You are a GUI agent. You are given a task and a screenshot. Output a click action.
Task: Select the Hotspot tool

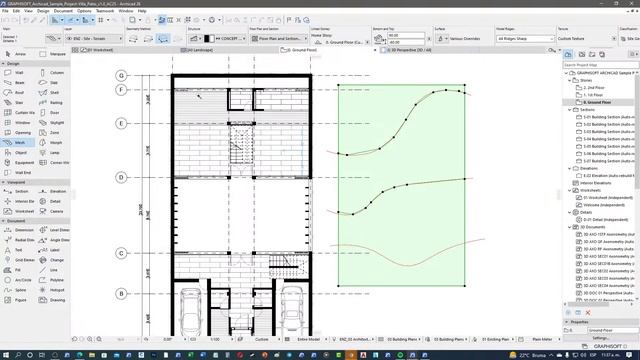click(x=52, y=290)
